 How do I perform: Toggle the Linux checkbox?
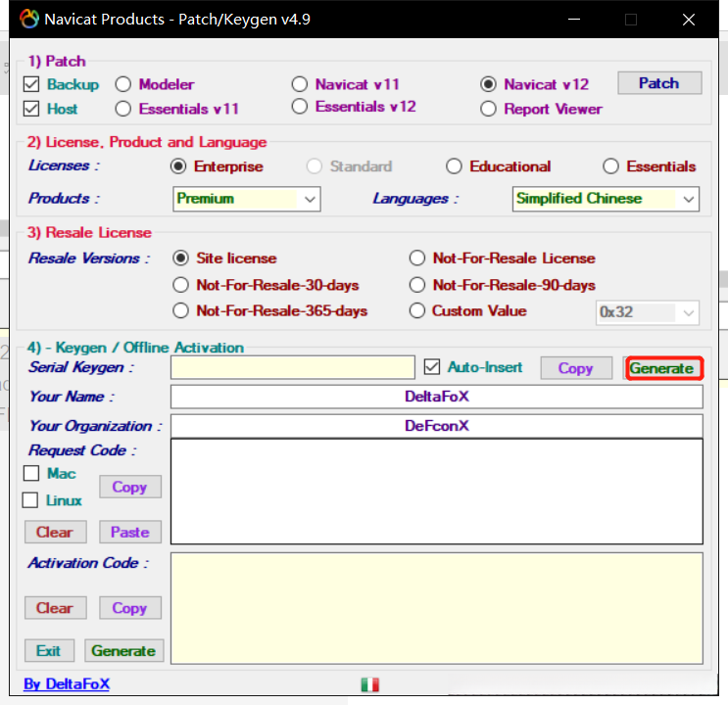coord(30,500)
